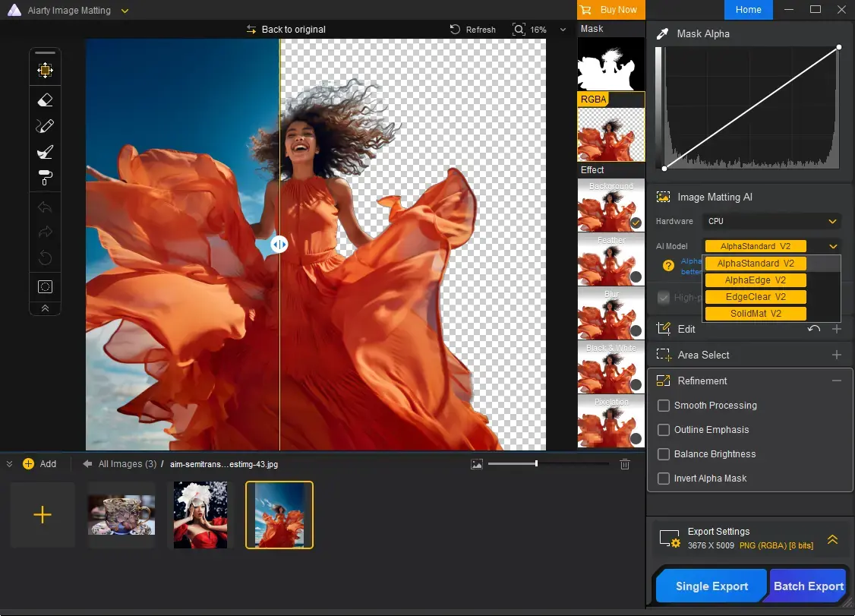Open the Aiarty Image Matting menu
The width and height of the screenshot is (855, 616).
click(124, 10)
